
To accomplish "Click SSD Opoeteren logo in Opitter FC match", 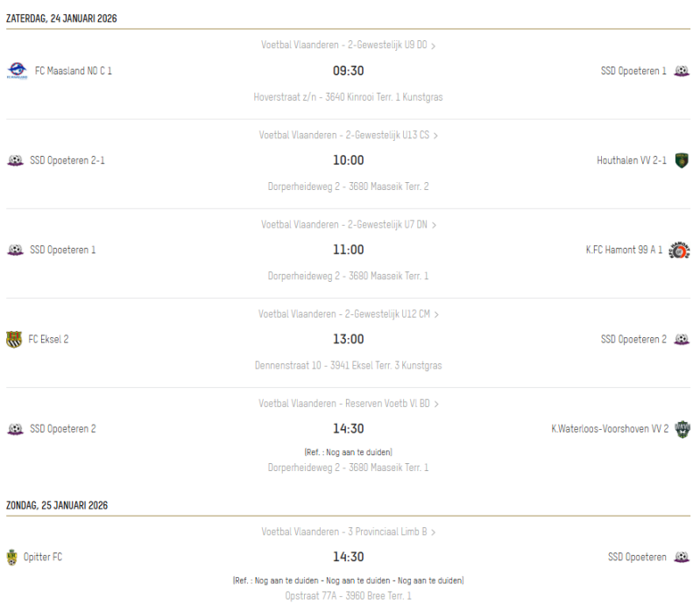I will pyautogui.click(x=682, y=557).
